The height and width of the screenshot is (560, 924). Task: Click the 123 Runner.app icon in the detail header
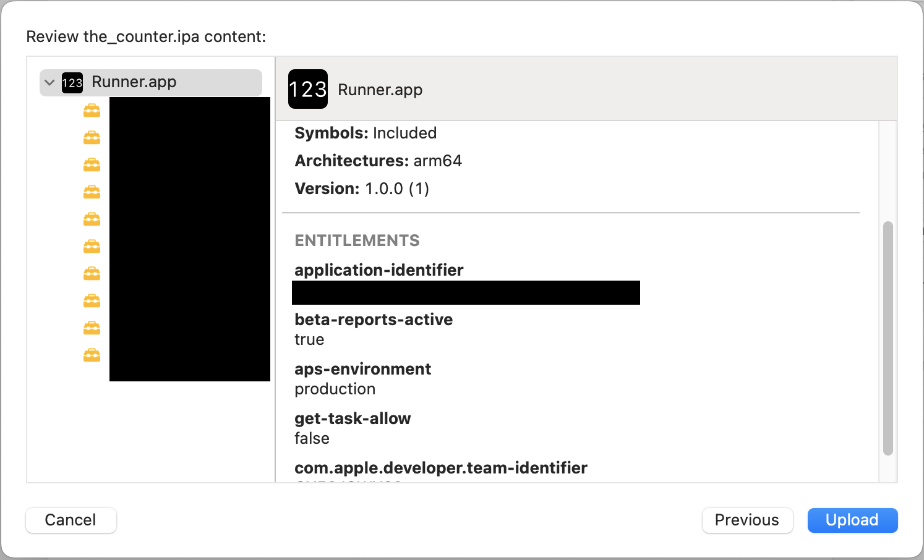click(x=307, y=89)
